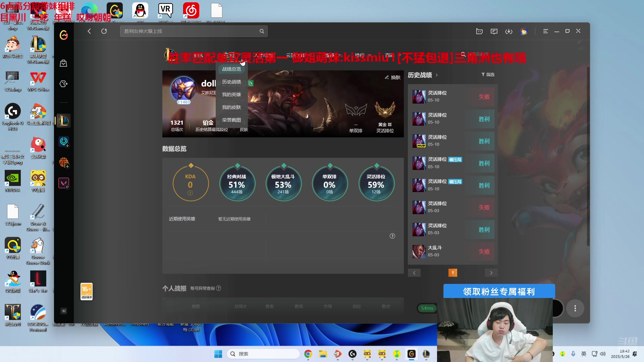Refresh the WeGame page
Viewport: 644px width, 362px height.
click(104, 31)
